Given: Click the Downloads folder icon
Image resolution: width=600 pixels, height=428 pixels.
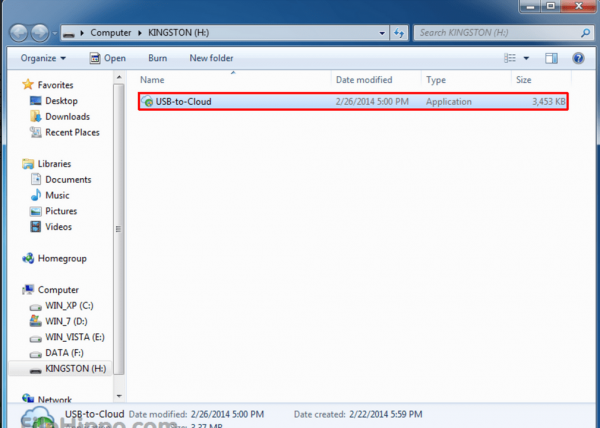Looking at the screenshot, I should (x=36, y=116).
